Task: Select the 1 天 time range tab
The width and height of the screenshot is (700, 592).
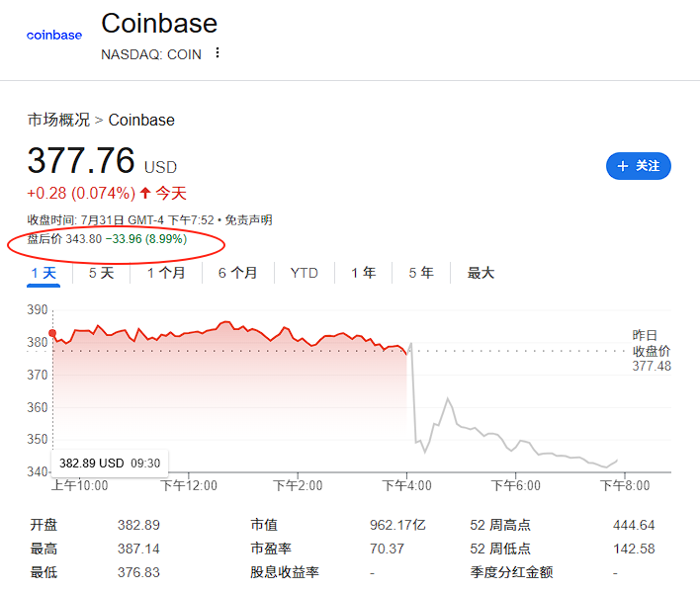Action: pos(44,273)
